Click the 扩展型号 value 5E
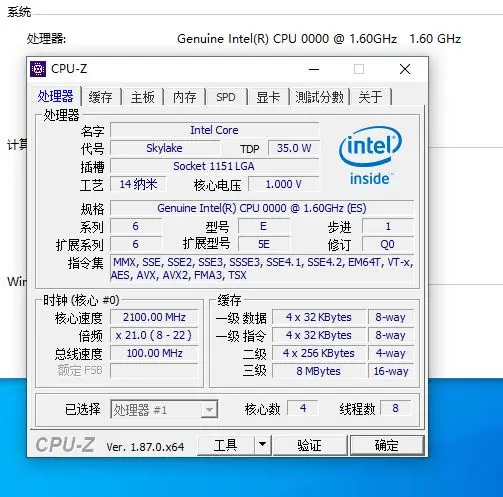The image size is (503, 497). 264,244
